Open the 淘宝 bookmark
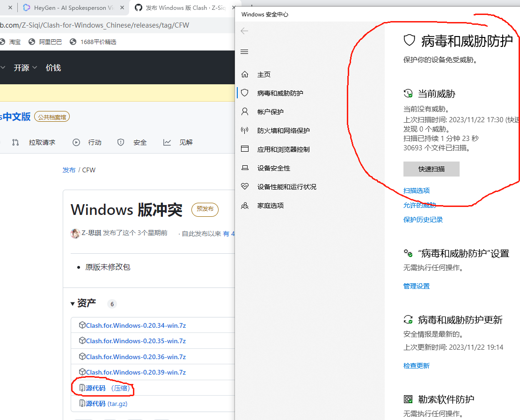 tap(11, 42)
